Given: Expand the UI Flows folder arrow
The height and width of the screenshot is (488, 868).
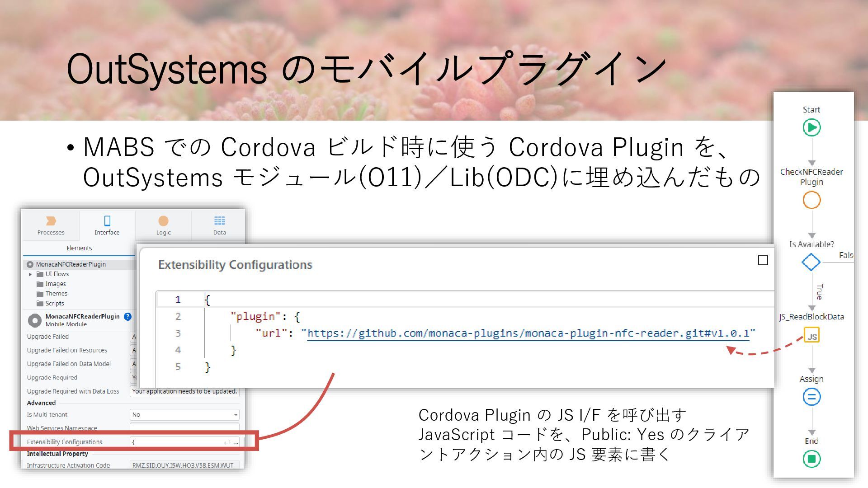Looking at the screenshot, I should click(30, 274).
